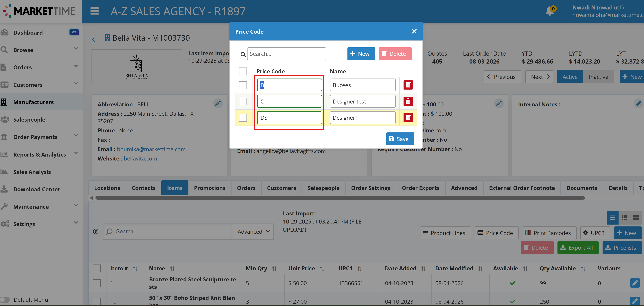This screenshot has width=644, height=306.
Task: Open the Locations tab
Action: [107, 188]
